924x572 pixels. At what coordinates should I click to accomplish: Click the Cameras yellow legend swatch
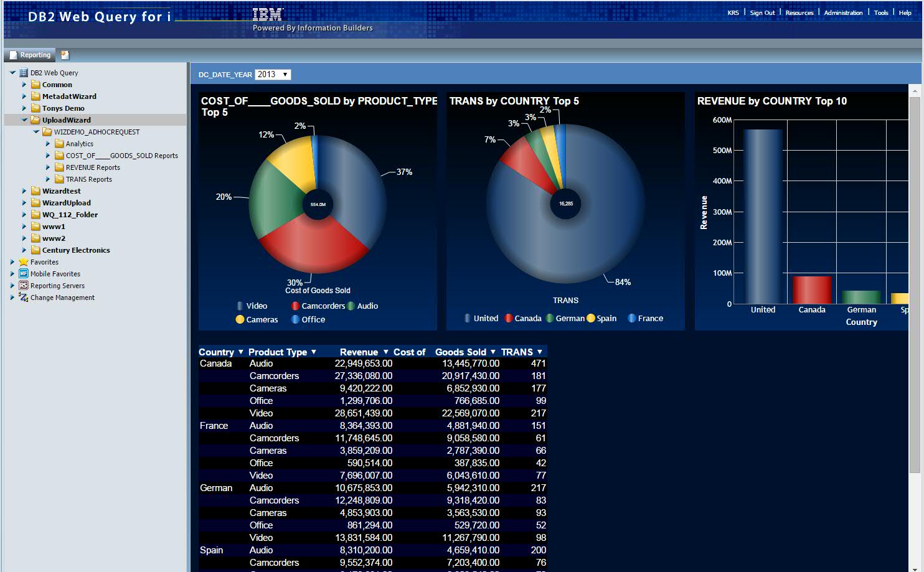point(240,320)
